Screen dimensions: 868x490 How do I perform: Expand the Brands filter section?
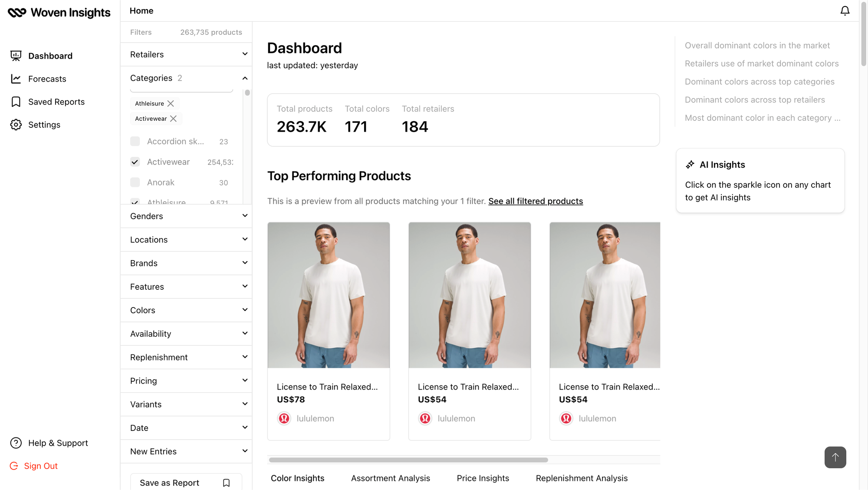click(x=186, y=263)
